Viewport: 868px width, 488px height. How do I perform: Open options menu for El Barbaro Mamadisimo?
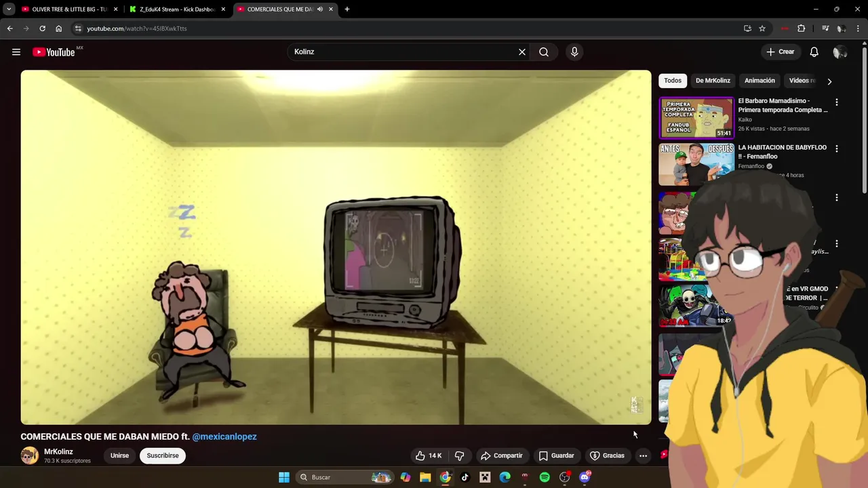click(x=837, y=102)
